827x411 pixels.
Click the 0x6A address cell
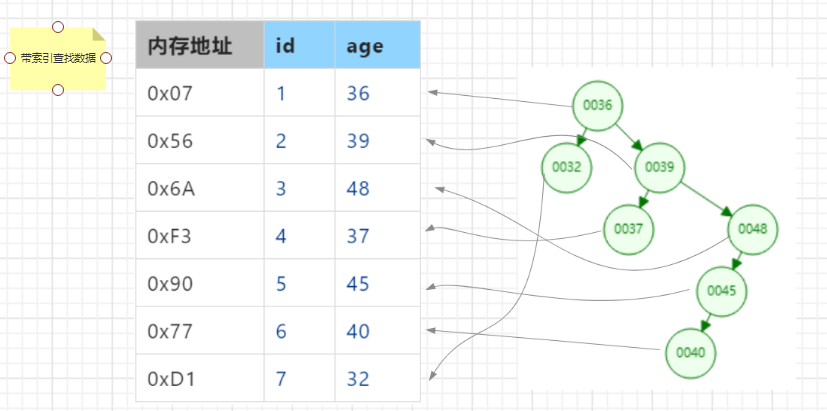[x=200, y=188]
